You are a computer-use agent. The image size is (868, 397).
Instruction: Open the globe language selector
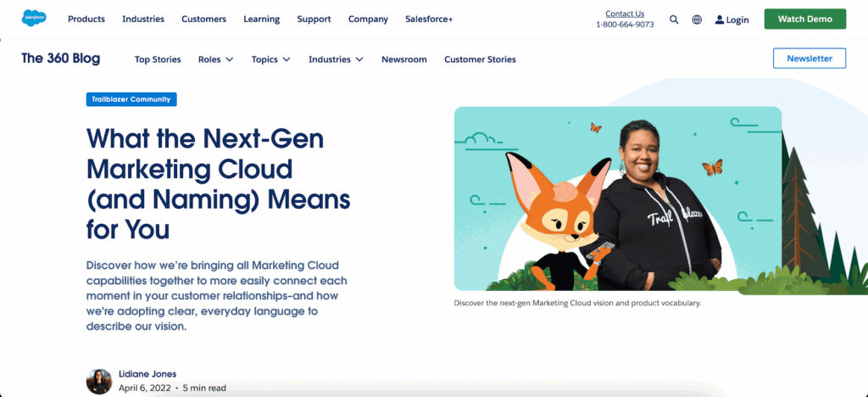tap(697, 20)
